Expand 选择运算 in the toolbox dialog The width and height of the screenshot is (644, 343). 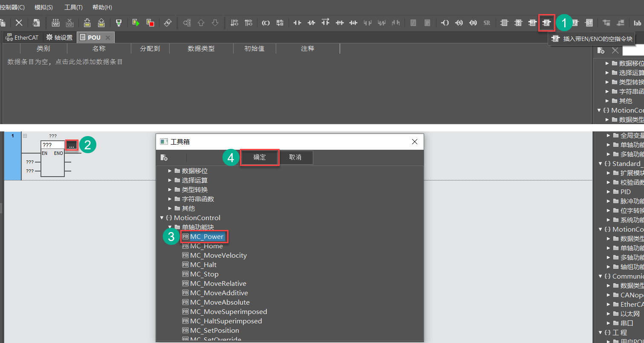[x=170, y=180]
